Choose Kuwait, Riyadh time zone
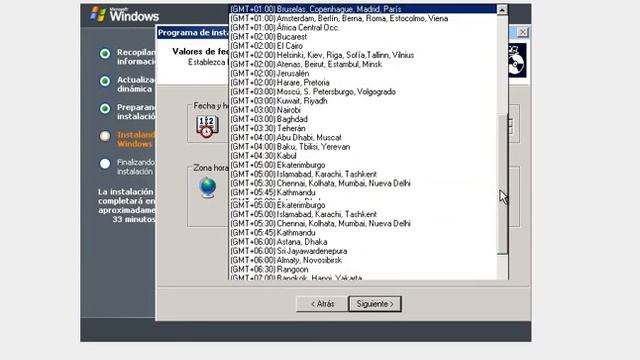This screenshot has height=360, width=640. pos(362,101)
